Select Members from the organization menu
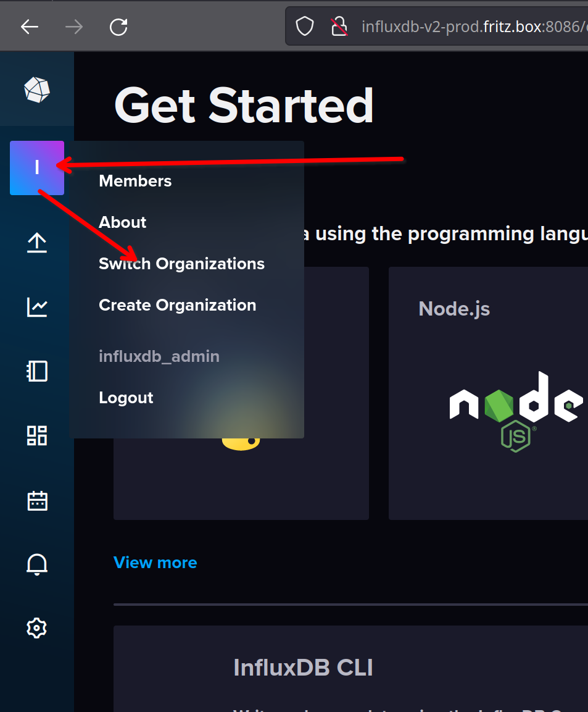This screenshot has width=588, height=712. pos(135,181)
